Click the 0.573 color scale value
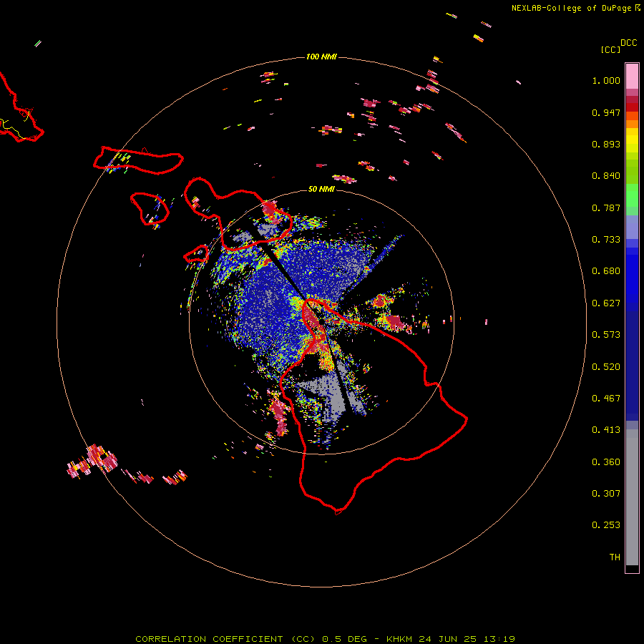Viewport: 644px width, 644px height. (606, 335)
